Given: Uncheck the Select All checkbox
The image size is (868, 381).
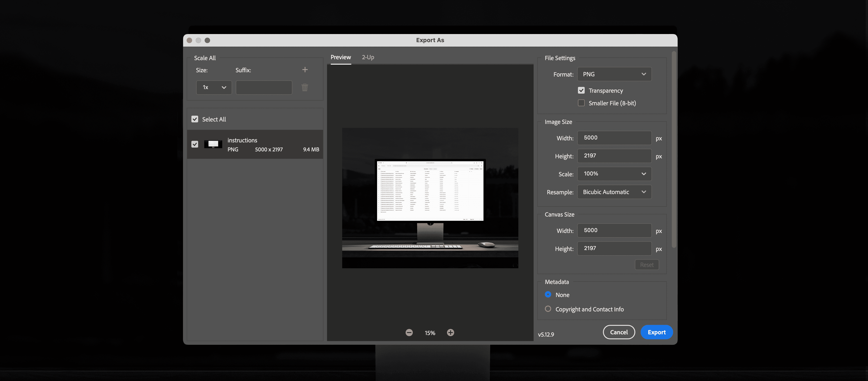Looking at the screenshot, I should 195,119.
